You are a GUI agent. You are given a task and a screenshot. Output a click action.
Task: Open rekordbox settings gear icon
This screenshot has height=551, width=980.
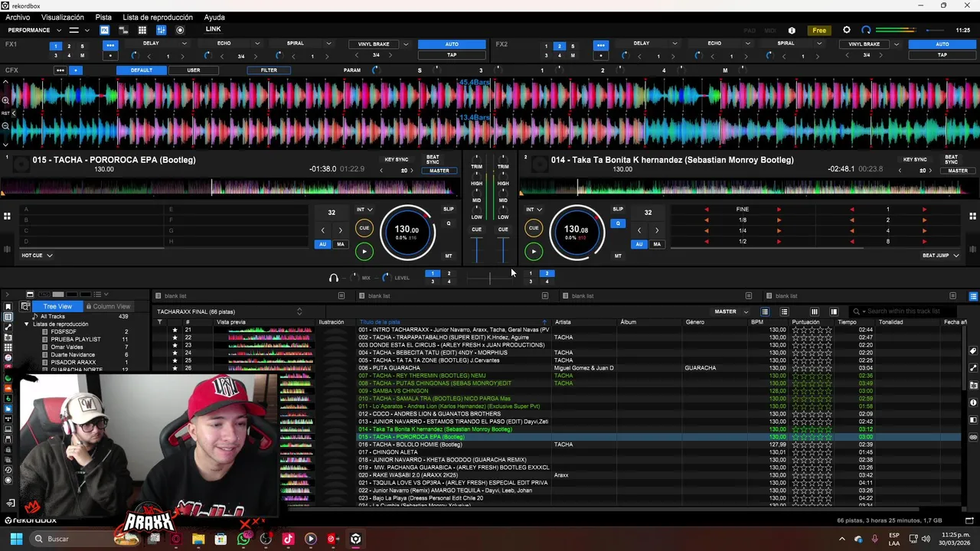[846, 30]
